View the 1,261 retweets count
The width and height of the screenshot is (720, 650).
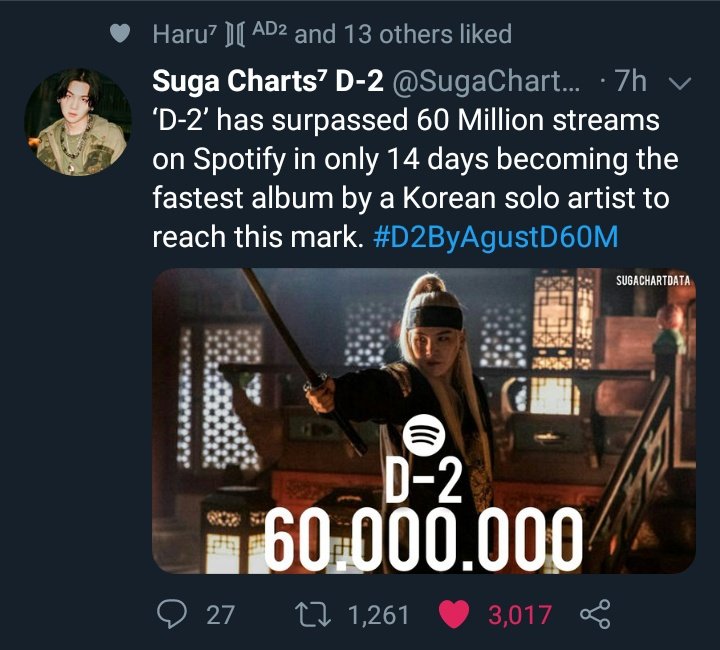tap(377, 614)
